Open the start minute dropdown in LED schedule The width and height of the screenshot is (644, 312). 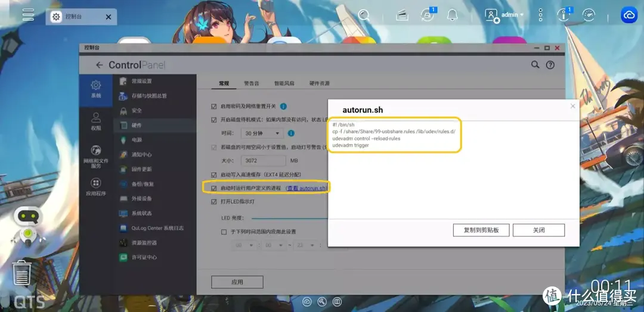click(x=273, y=245)
